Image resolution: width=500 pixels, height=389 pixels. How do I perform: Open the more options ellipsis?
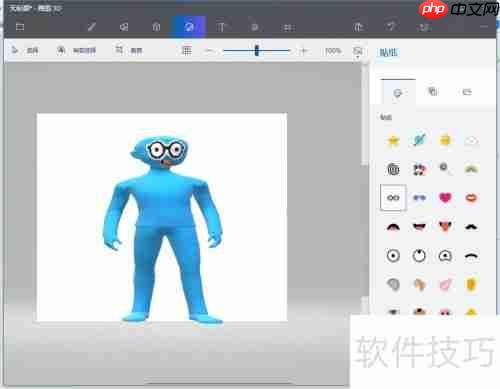(484, 26)
